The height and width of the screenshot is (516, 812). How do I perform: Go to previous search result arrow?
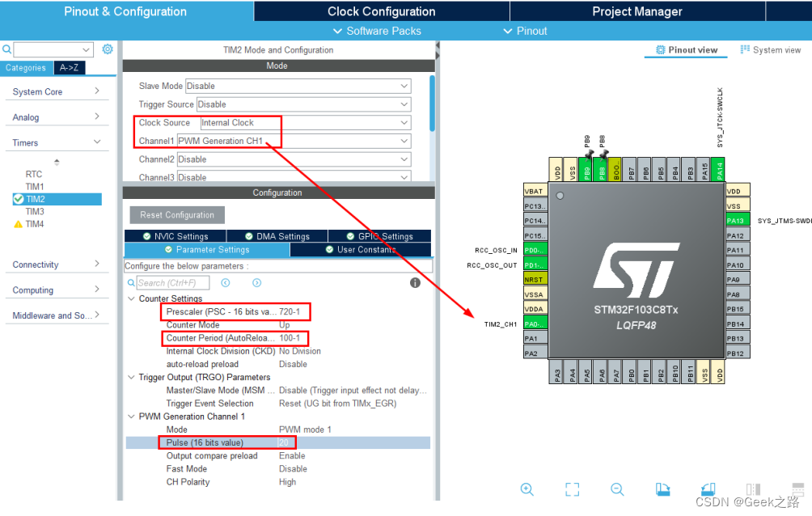point(226,283)
